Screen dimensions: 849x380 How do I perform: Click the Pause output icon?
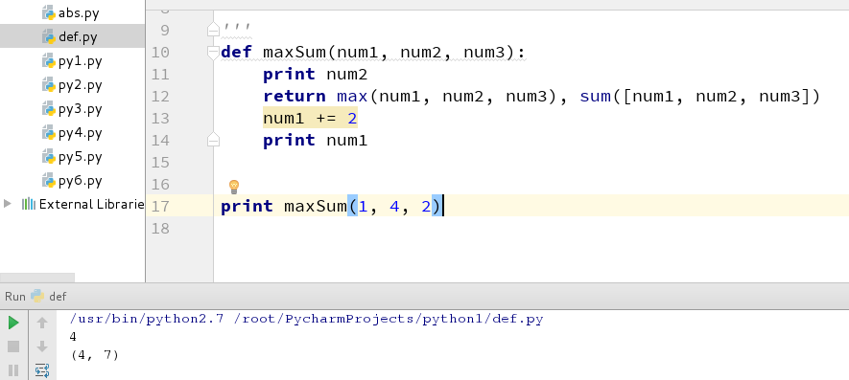pos(14,370)
